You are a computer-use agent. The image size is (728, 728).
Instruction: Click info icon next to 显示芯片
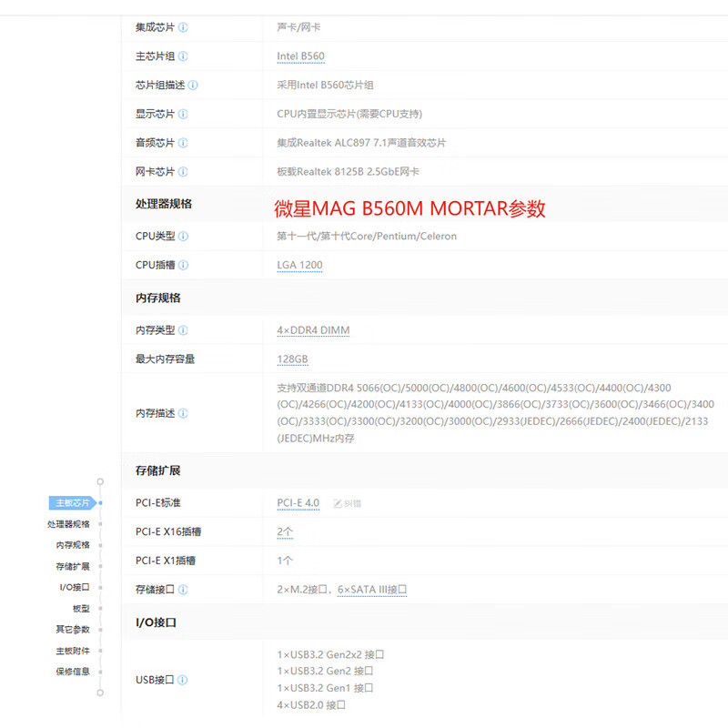click(x=184, y=114)
